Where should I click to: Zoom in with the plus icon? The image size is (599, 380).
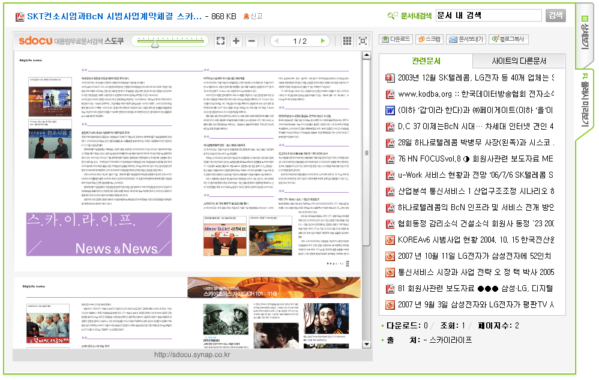[236, 41]
